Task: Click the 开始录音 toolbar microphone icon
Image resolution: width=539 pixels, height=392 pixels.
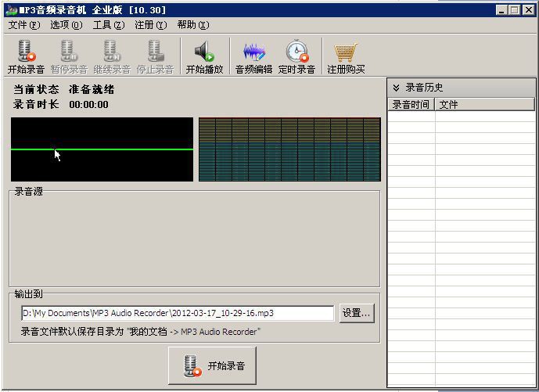Action: coord(26,51)
